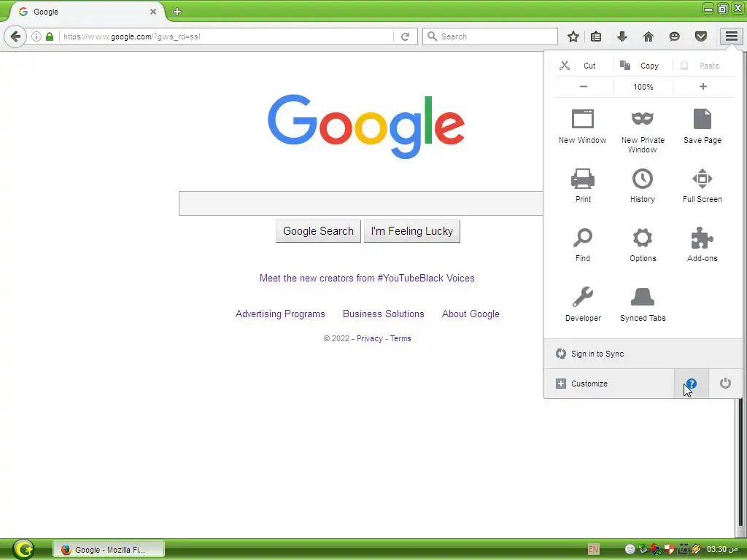Open Developer wrench tools
Viewport: 747px width, 560px height.
pyautogui.click(x=583, y=304)
